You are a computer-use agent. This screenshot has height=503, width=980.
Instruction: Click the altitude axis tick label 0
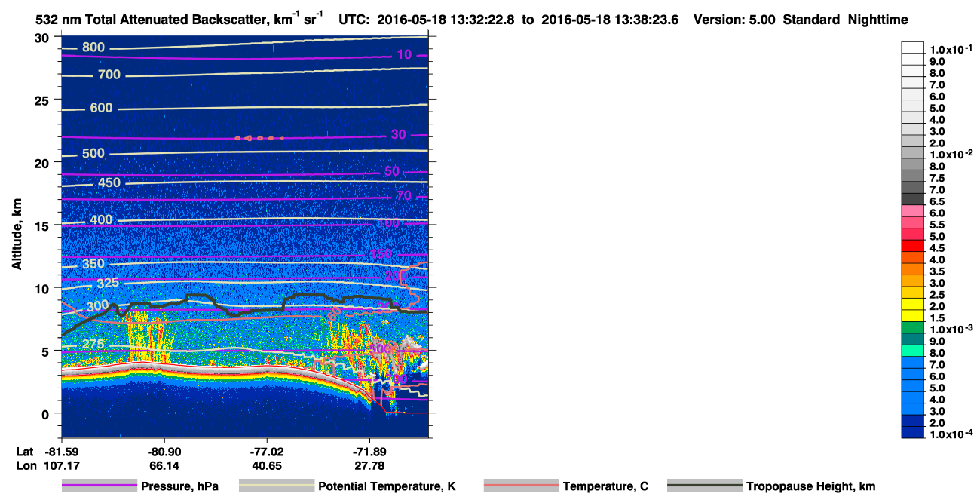click(47, 413)
